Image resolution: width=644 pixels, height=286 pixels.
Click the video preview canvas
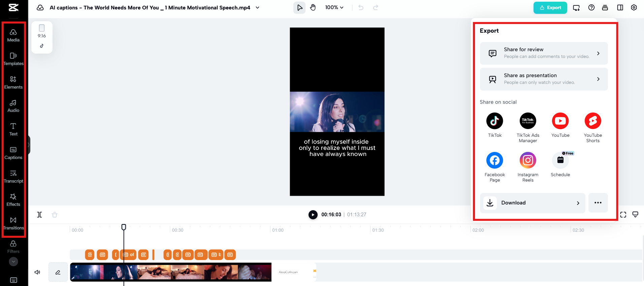(x=337, y=112)
